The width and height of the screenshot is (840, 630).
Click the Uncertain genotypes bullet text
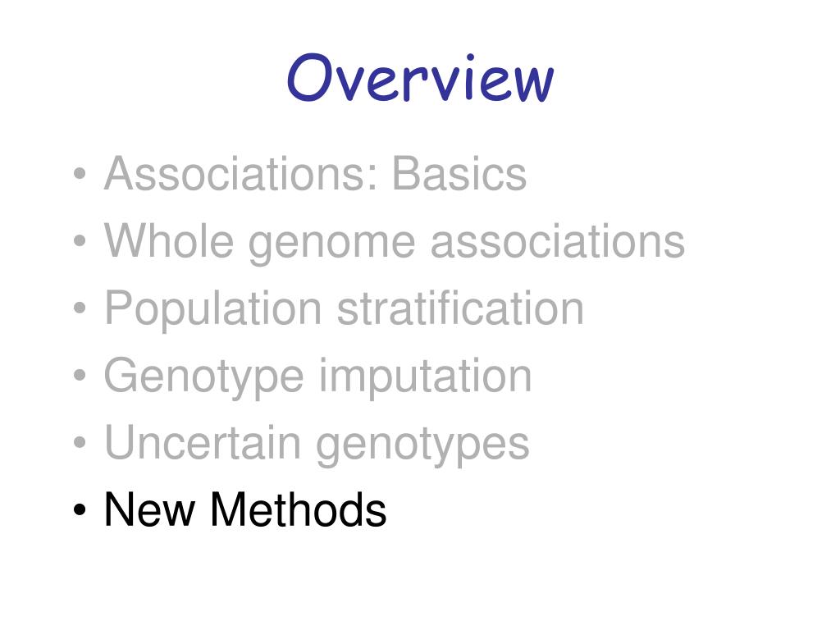[317, 445]
